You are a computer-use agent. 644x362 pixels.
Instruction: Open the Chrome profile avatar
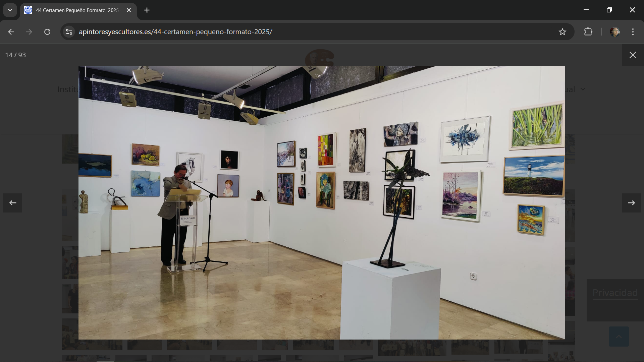click(x=614, y=32)
